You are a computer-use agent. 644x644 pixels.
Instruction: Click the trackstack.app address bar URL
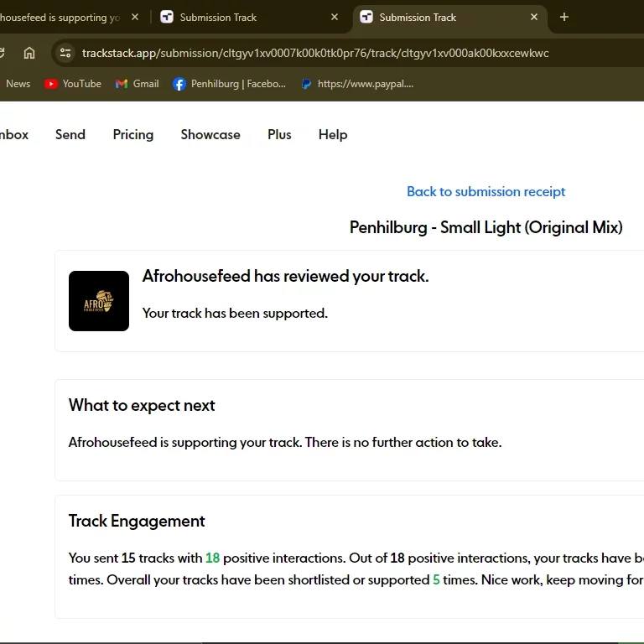click(315, 54)
